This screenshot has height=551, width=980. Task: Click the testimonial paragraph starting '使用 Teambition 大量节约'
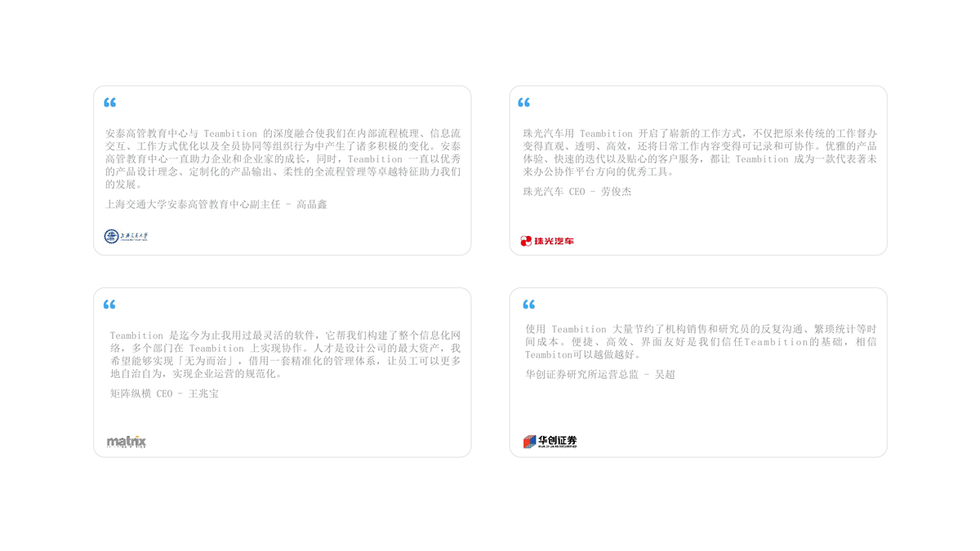[701, 342]
